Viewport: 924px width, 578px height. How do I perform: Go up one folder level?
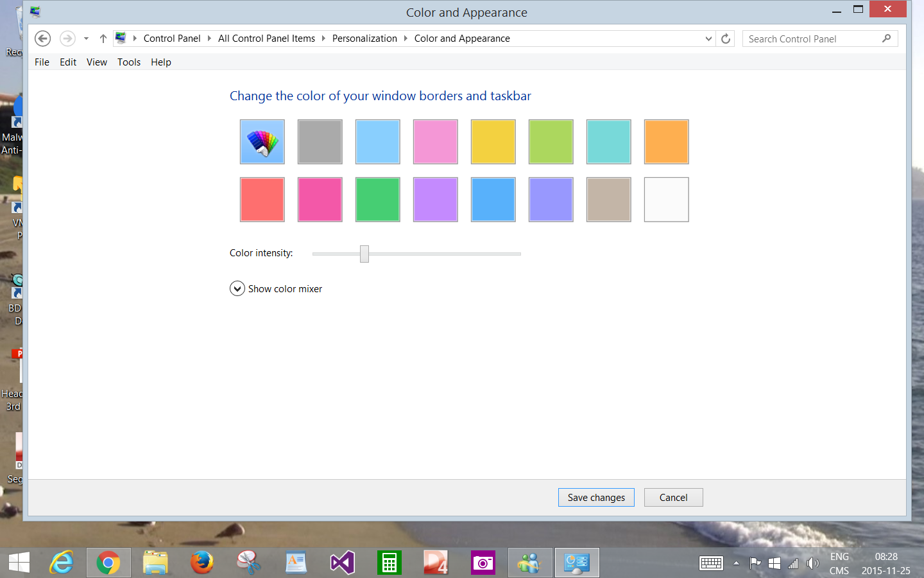point(103,39)
